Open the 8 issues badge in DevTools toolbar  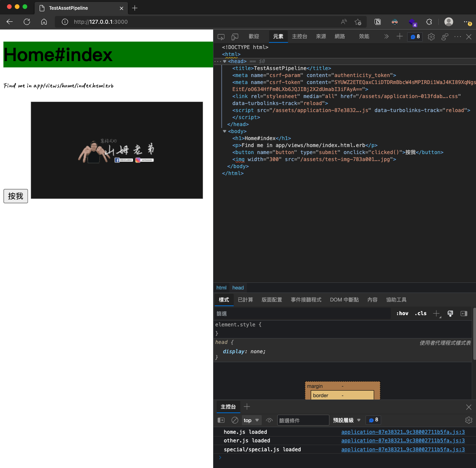point(415,37)
